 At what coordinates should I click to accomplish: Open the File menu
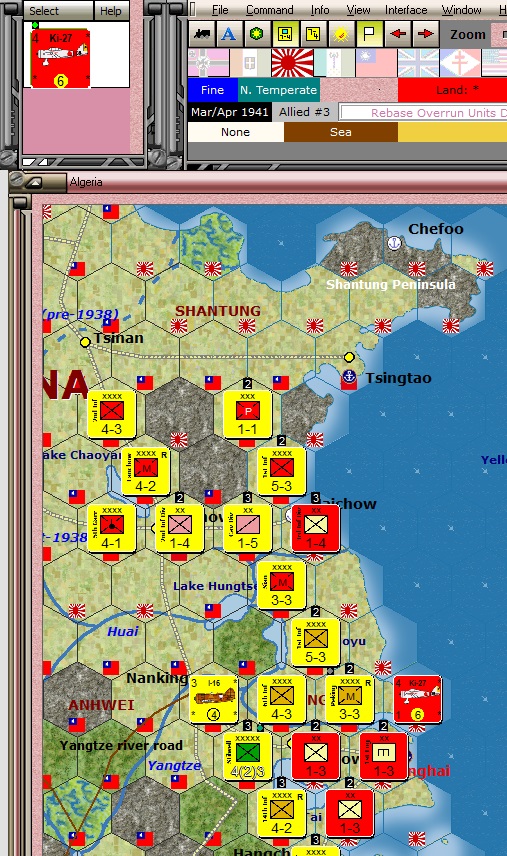pyautogui.click(x=220, y=10)
